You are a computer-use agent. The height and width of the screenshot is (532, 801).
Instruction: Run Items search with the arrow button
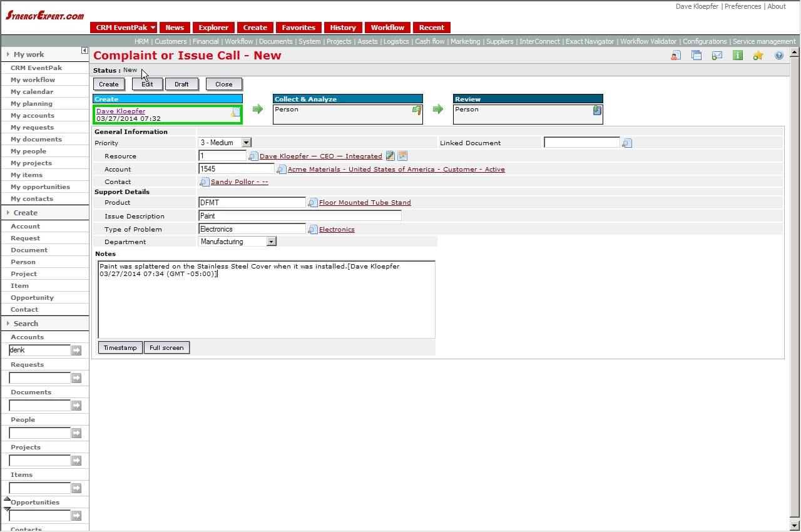(x=76, y=488)
